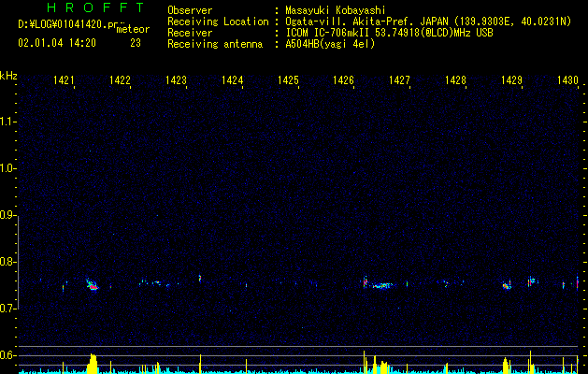This screenshot has height=374, width=588.
Task: Click the Observer label
Action: pos(190,10)
